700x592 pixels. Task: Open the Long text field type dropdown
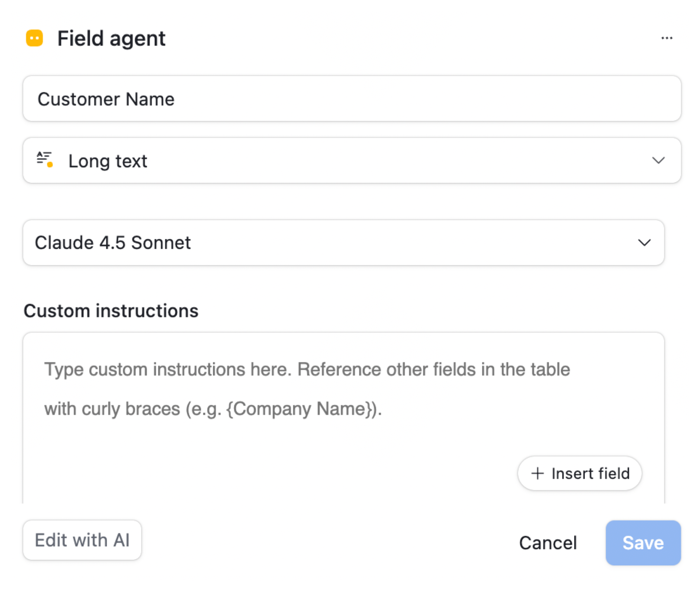click(352, 161)
